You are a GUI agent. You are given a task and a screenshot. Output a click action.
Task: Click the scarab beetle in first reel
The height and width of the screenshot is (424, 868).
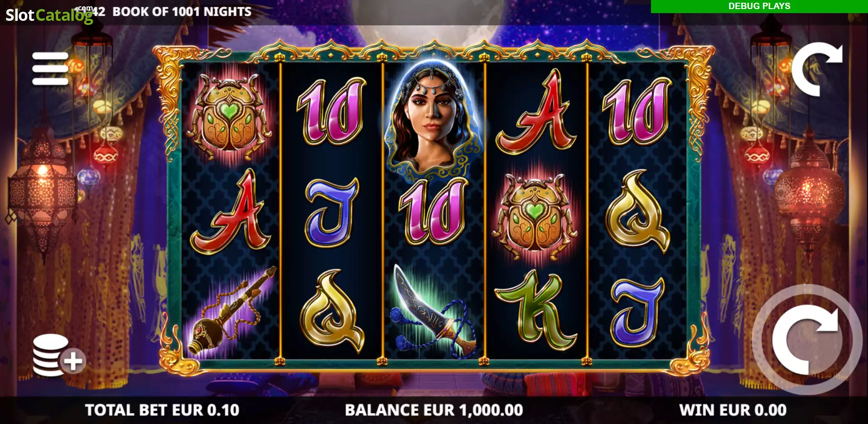click(230, 116)
